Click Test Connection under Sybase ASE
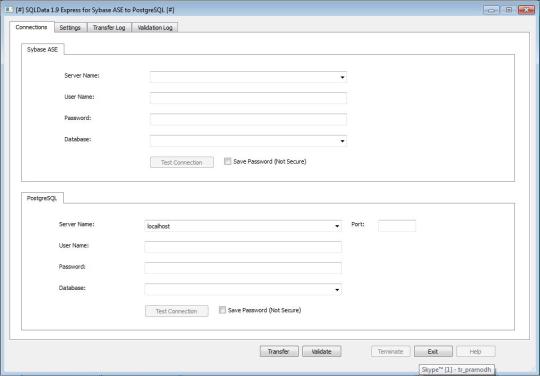The image size is (540, 376). coord(182,162)
